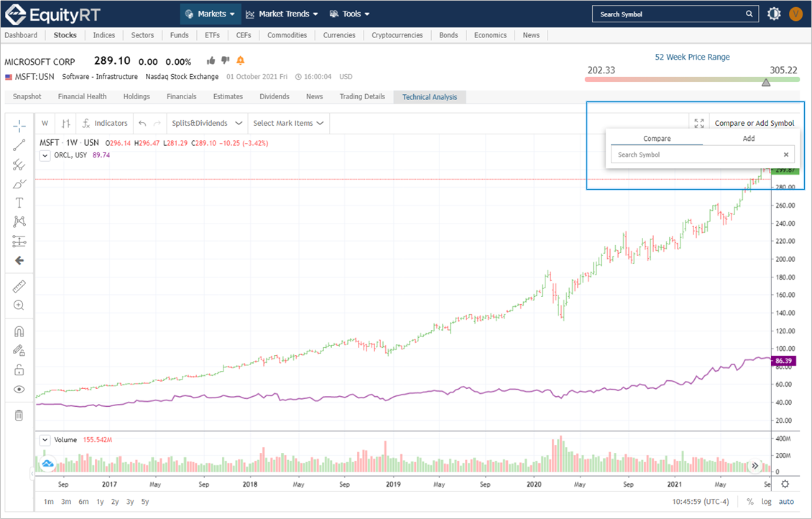The width and height of the screenshot is (812, 519).
Task: Select the forecasting and measurement tool
Action: 19,241
